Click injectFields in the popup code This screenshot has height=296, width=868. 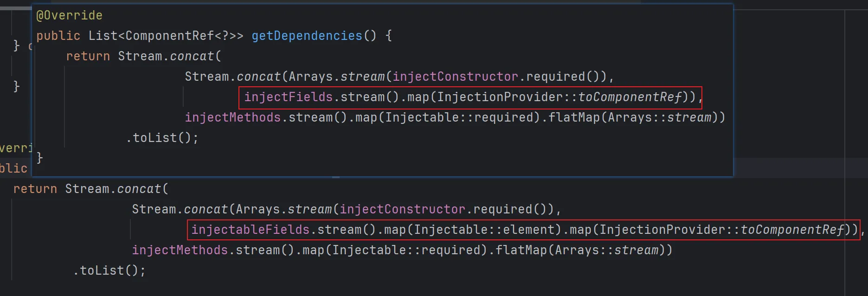tap(288, 97)
